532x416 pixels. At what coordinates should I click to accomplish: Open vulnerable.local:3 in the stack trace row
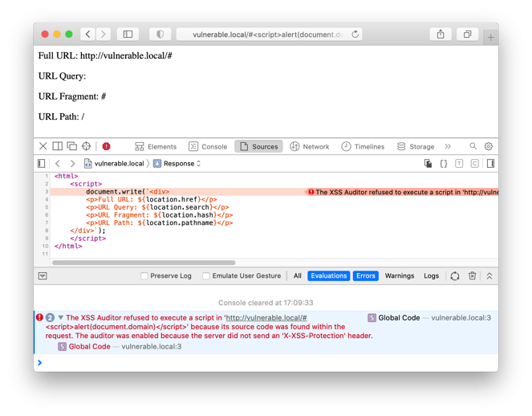152,347
